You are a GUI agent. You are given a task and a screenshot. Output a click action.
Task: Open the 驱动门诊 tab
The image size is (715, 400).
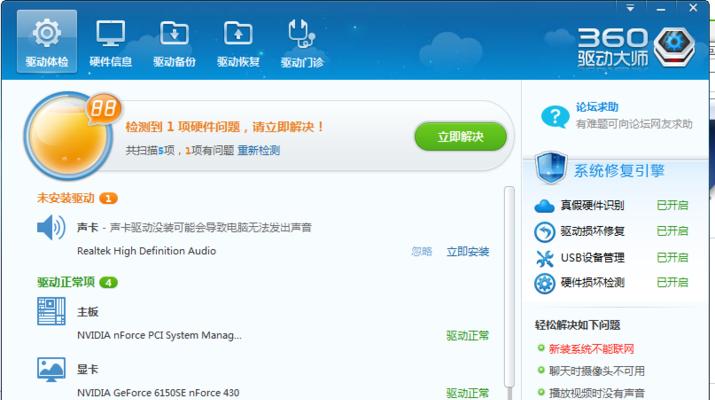(302, 42)
